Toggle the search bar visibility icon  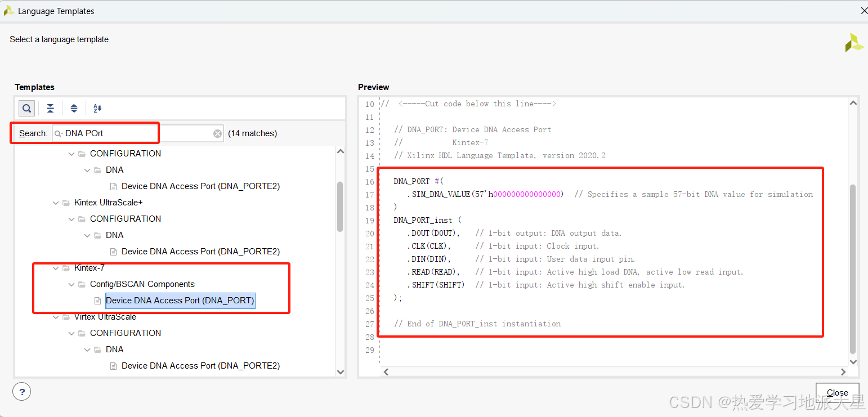pos(26,108)
